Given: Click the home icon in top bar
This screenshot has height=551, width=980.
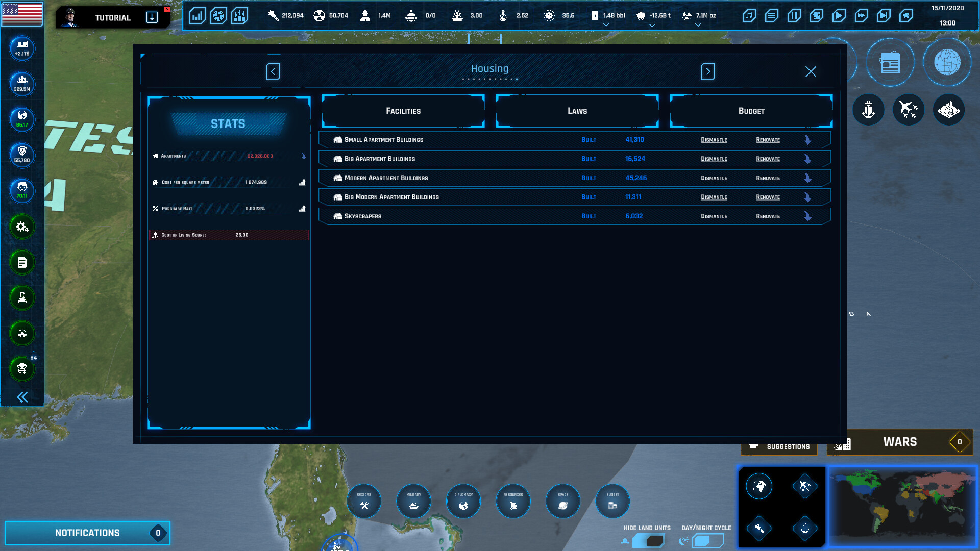Looking at the screenshot, I should (x=906, y=16).
